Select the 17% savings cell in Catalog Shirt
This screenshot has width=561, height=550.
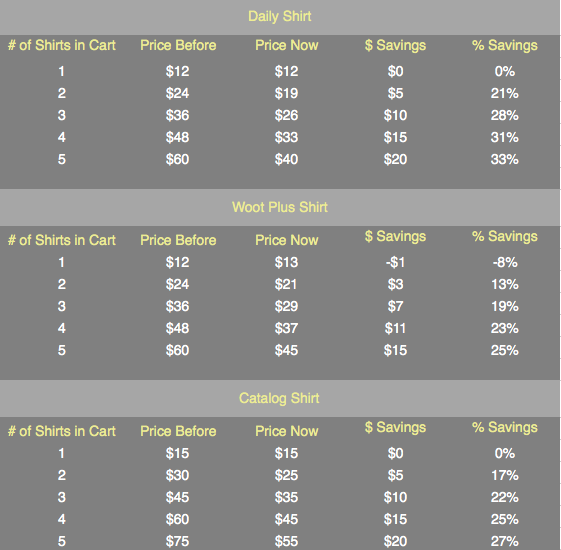(504, 475)
